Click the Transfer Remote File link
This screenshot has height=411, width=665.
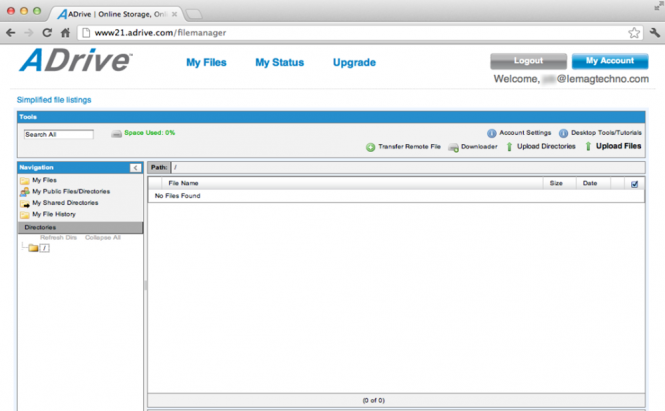409,147
